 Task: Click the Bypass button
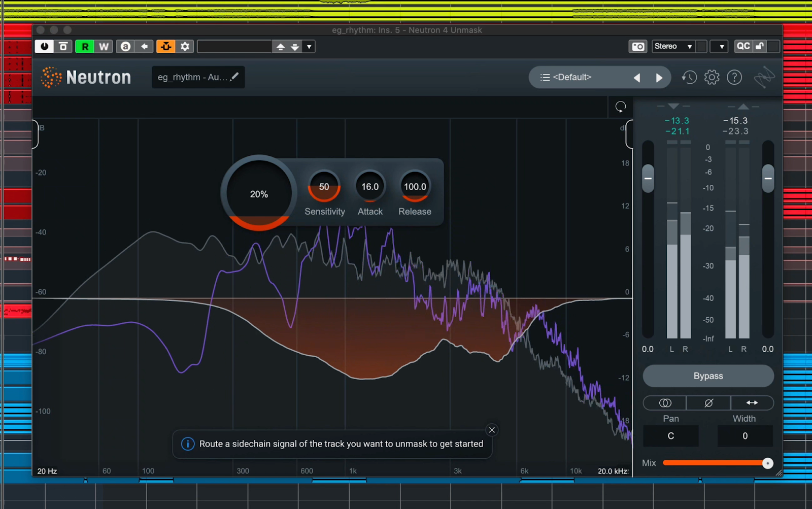click(708, 376)
